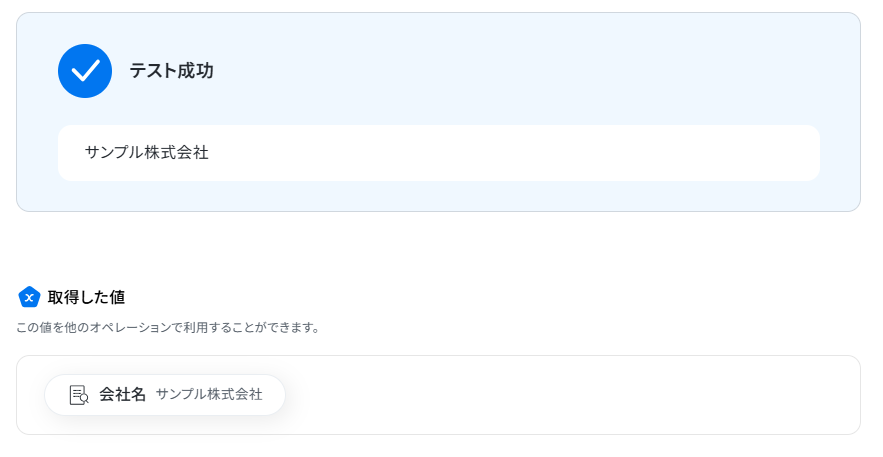Click the blue checkmark success icon

click(x=85, y=71)
